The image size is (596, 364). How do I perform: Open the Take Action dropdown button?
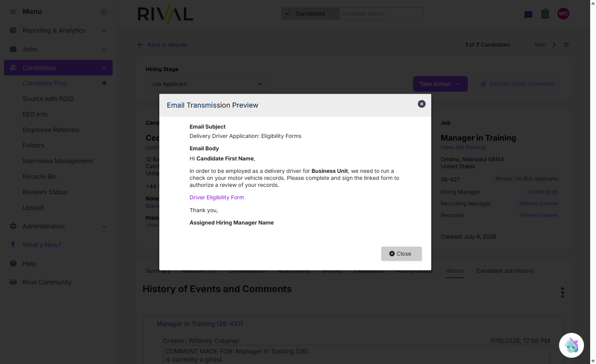click(x=440, y=84)
